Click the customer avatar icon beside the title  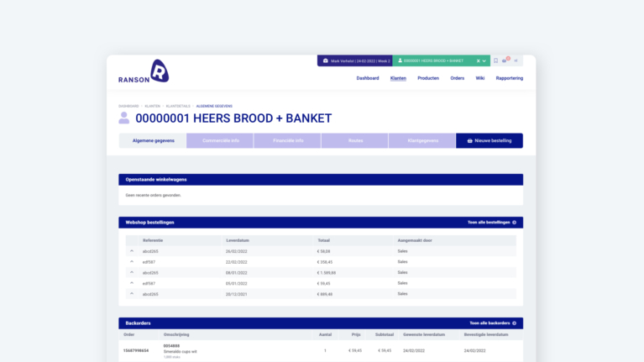[x=123, y=118]
